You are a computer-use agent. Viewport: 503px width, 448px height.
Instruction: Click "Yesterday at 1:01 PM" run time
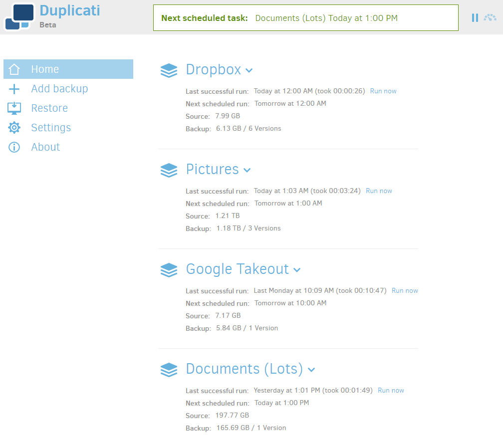pyautogui.click(x=287, y=390)
